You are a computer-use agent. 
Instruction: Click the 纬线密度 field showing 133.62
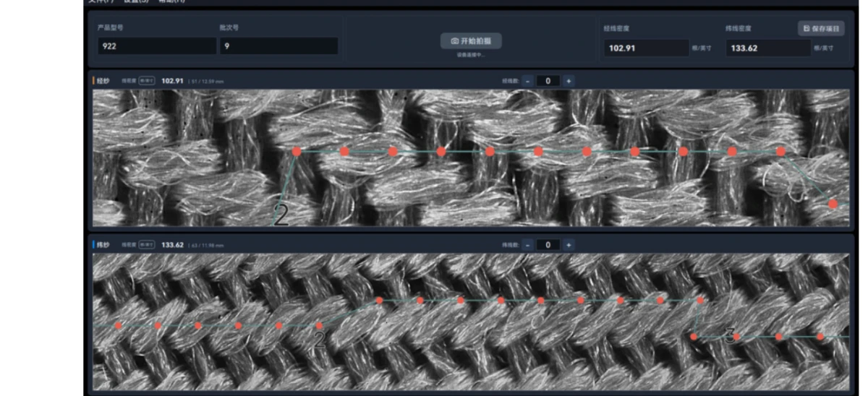[x=767, y=48]
